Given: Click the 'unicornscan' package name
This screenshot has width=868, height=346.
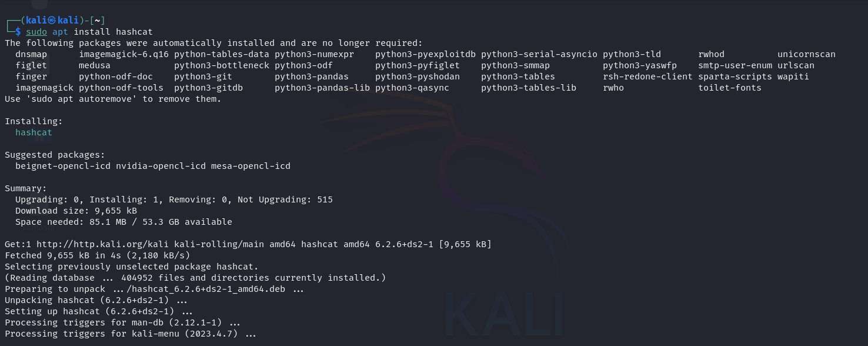Looking at the screenshot, I should [x=806, y=54].
